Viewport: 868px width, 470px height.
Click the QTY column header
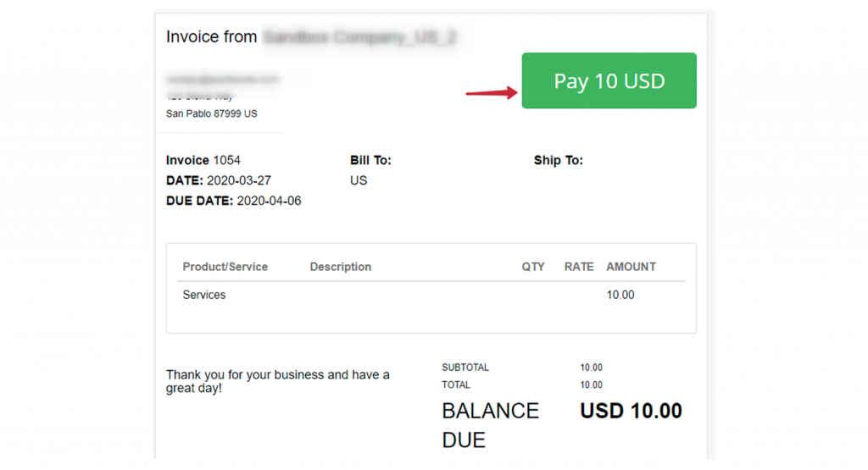(x=533, y=267)
